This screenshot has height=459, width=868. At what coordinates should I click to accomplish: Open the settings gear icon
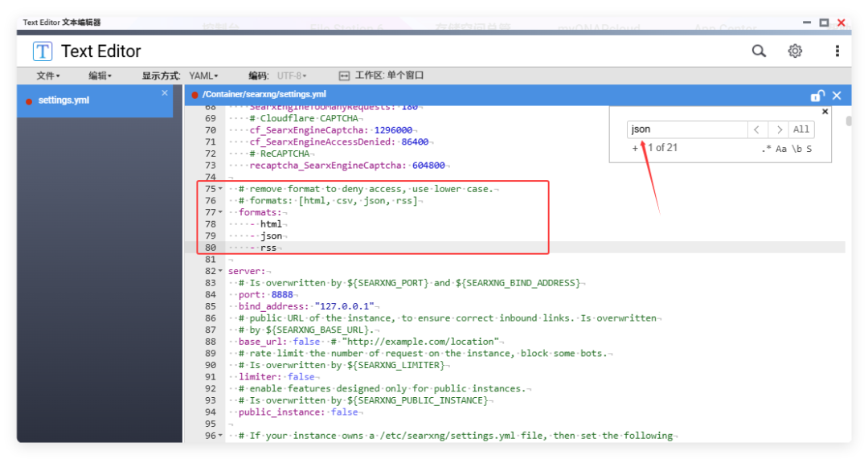795,51
